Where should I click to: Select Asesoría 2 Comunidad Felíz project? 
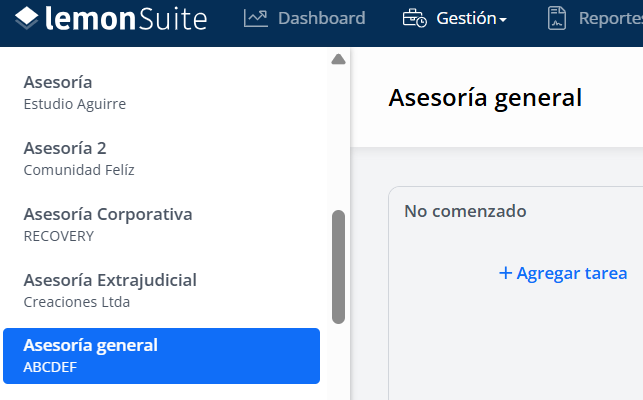click(161, 159)
